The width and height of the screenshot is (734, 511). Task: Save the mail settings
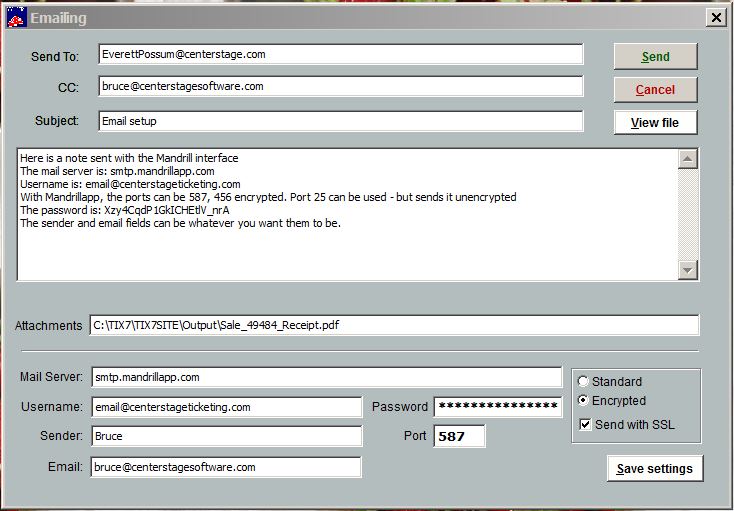(655, 468)
